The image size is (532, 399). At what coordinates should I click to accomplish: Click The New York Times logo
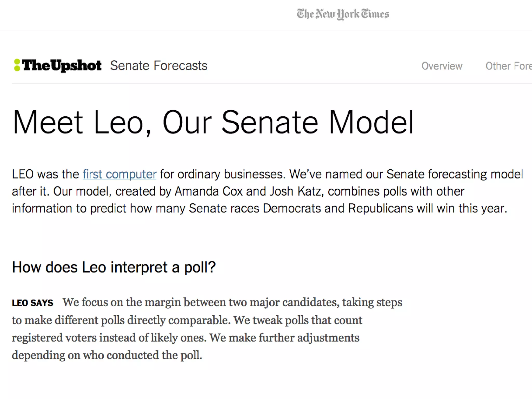pos(343,14)
